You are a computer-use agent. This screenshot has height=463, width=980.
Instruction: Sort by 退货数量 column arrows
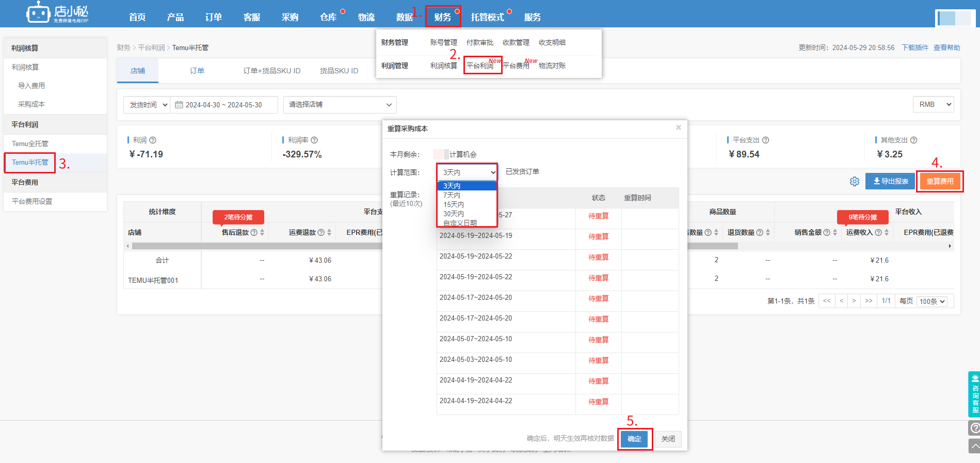click(768, 232)
